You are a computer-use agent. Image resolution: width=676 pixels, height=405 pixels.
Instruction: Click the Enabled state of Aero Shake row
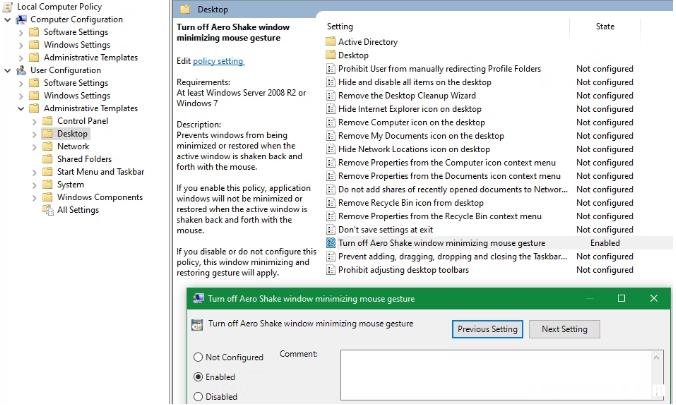click(x=605, y=243)
